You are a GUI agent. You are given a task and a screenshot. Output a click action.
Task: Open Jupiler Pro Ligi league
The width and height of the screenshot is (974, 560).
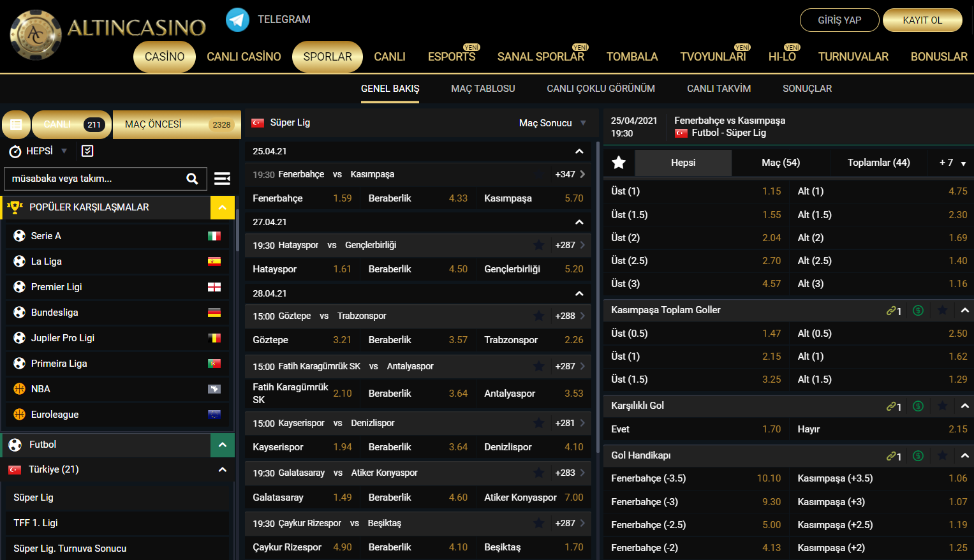(117, 338)
